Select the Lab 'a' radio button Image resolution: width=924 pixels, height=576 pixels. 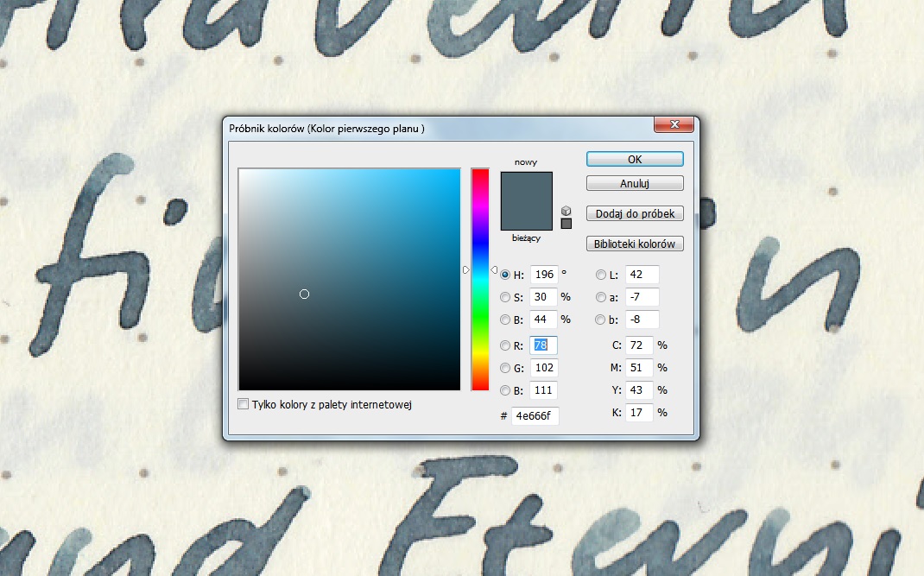[x=601, y=297]
